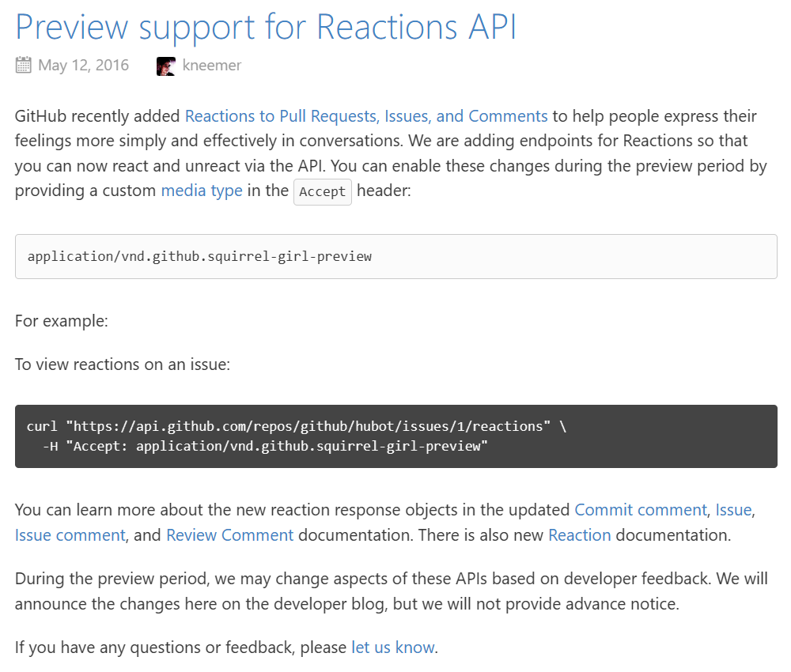This screenshot has height=672, width=791.
Task: Click kneemer's avatar thumbnail
Action: pos(166,66)
